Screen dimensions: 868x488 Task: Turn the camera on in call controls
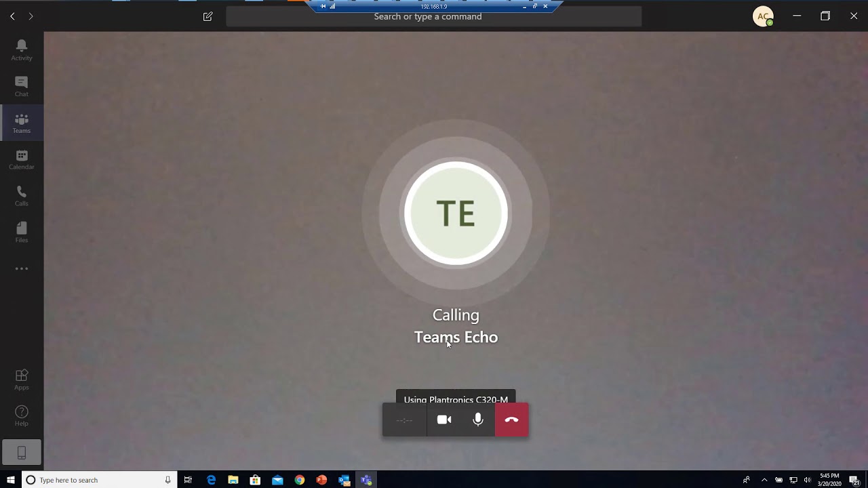(444, 420)
